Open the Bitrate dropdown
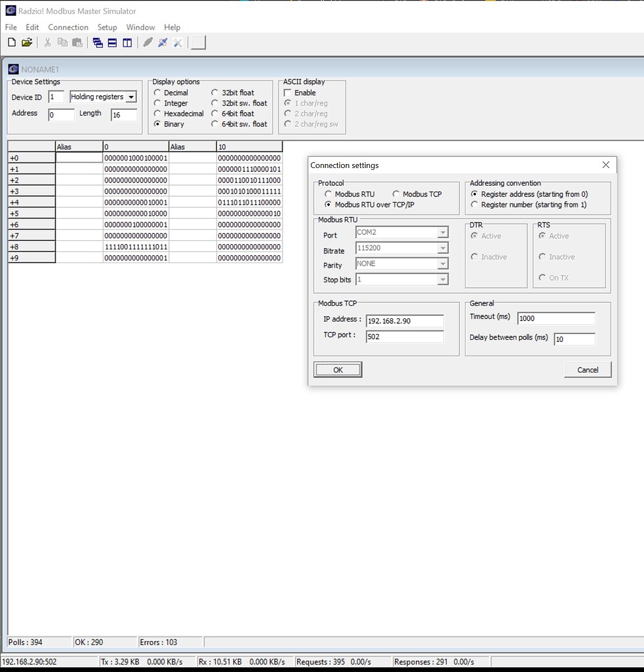This screenshot has width=644, height=672. coord(444,248)
